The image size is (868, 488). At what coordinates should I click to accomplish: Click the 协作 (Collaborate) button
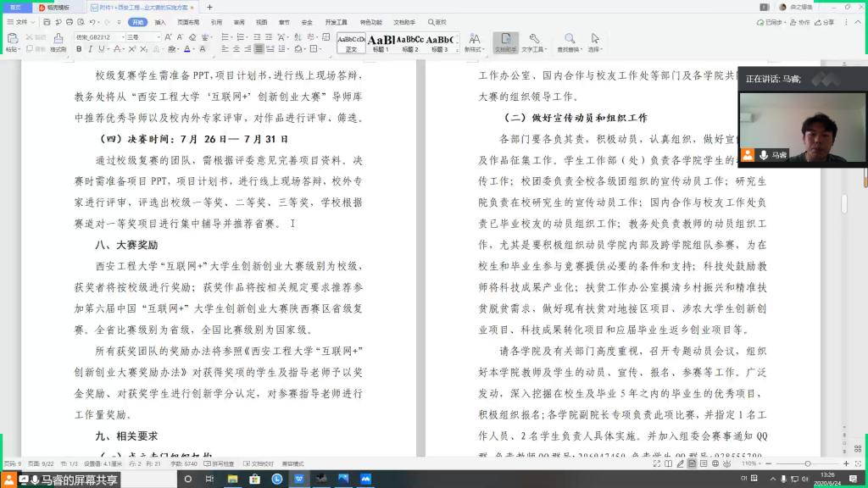pyautogui.click(x=800, y=22)
